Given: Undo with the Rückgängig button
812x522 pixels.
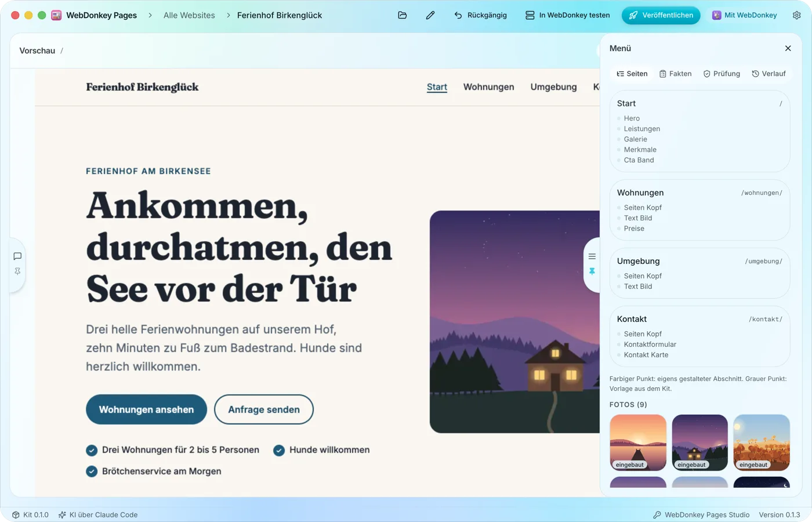Looking at the screenshot, I should [480, 15].
